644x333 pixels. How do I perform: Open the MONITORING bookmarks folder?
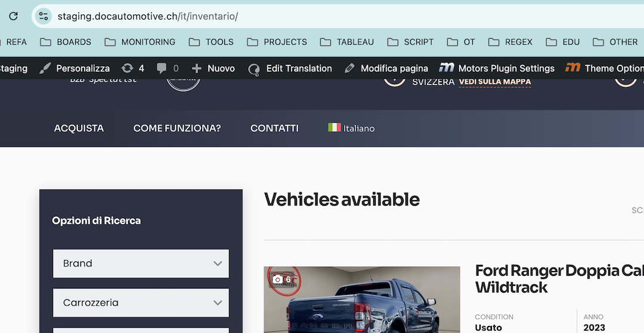click(x=140, y=42)
